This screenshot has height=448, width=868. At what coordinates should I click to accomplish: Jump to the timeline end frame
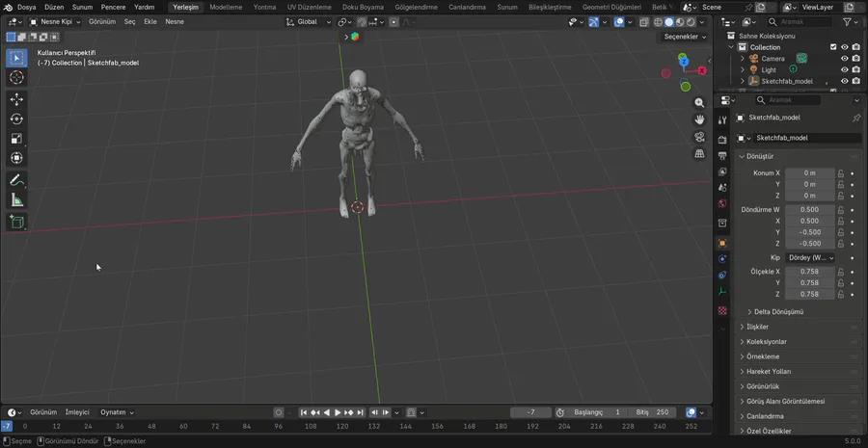tap(361, 412)
